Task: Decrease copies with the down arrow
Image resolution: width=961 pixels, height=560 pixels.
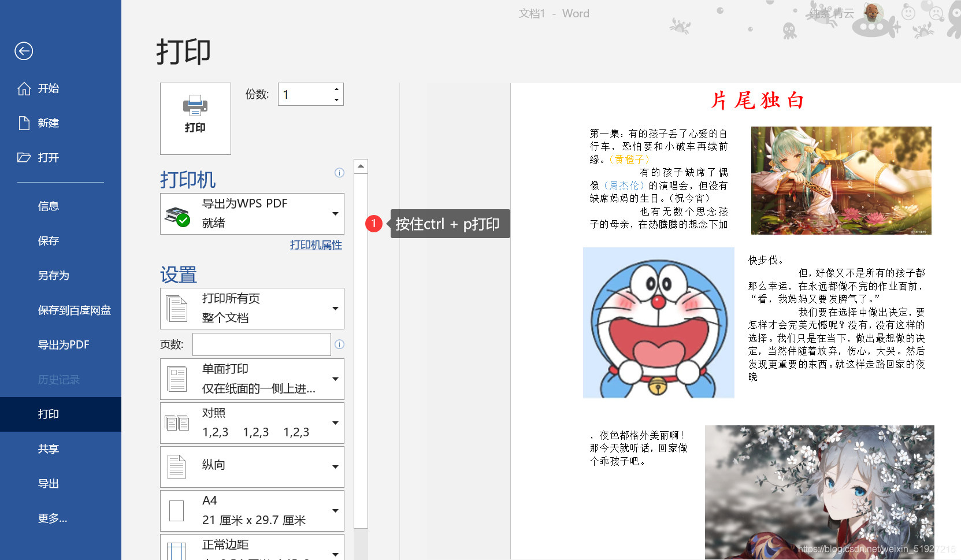Action: click(336, 100)
